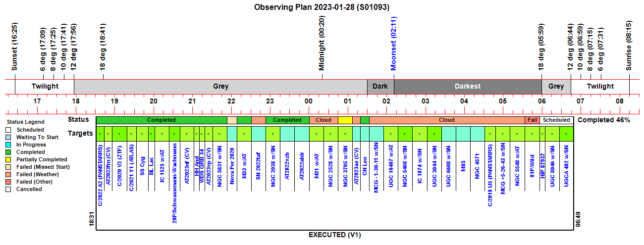Click the 06:49 end time label

click(x=578, y=219)
